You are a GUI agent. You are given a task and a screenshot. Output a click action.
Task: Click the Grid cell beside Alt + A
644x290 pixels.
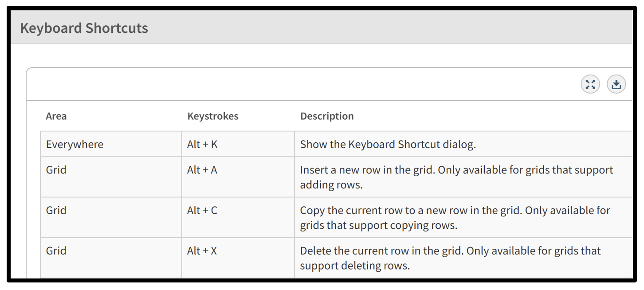coord(111,177)
